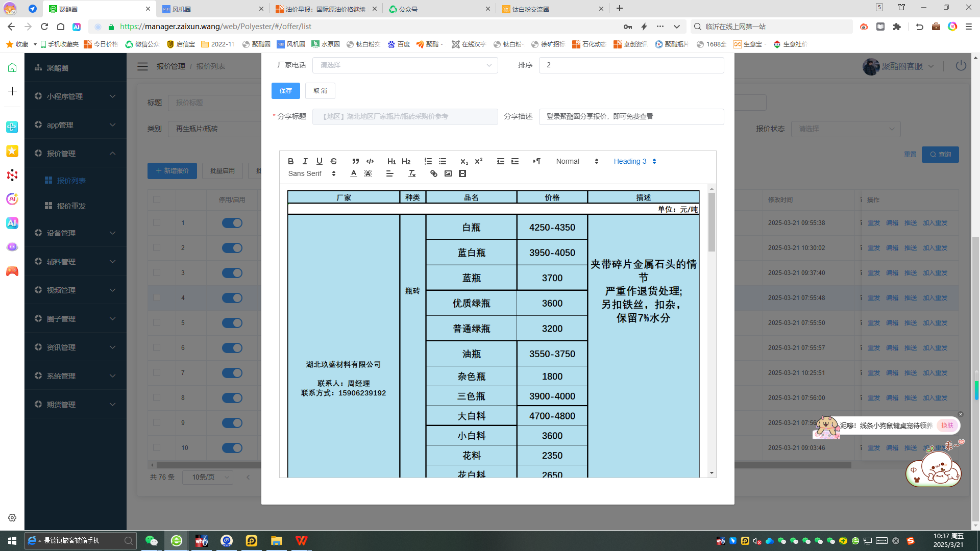The image size is (980, 551).
Task: Apply strikethrough formatting in editor
Action: 334,161
